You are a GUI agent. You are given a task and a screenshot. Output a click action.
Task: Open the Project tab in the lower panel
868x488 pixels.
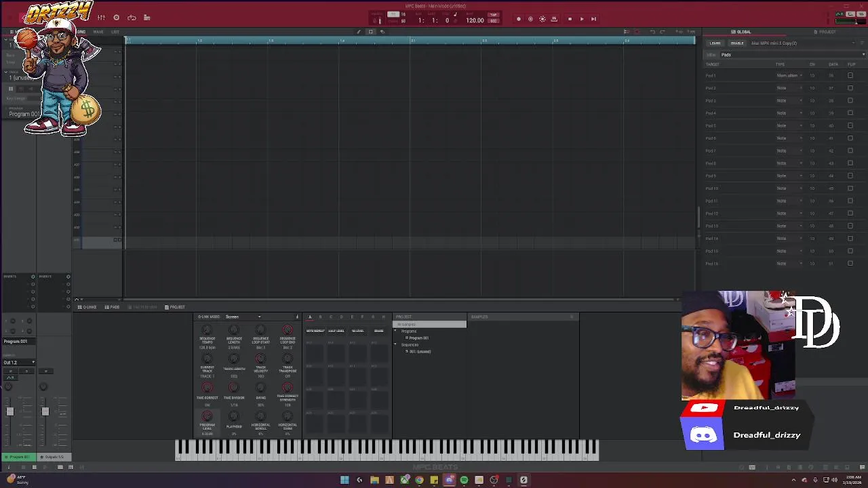(175, 308)
